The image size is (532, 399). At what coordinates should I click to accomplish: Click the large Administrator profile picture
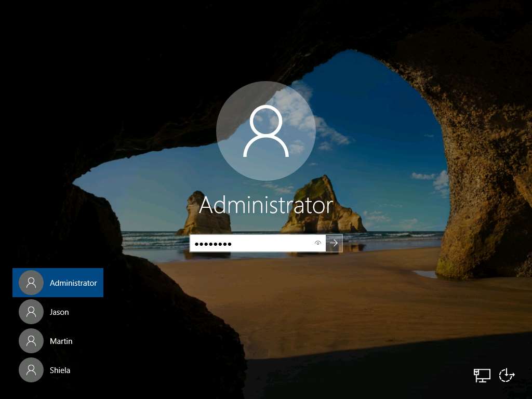(266, 130)
